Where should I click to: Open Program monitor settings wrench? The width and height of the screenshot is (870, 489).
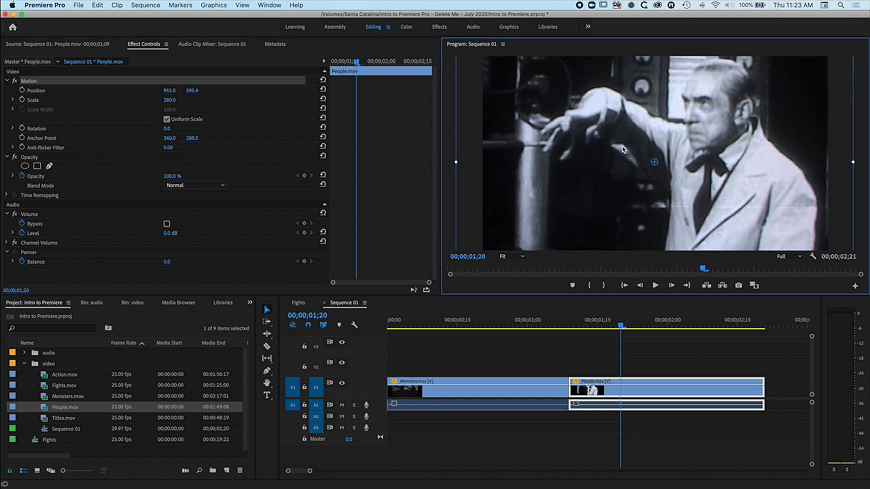(813, 256)
